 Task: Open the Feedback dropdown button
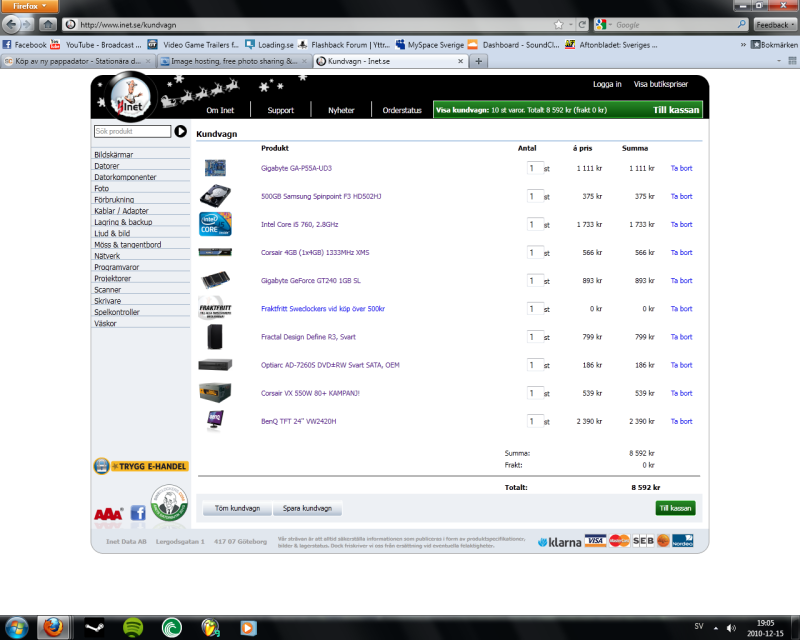click(x=775, y=24)
